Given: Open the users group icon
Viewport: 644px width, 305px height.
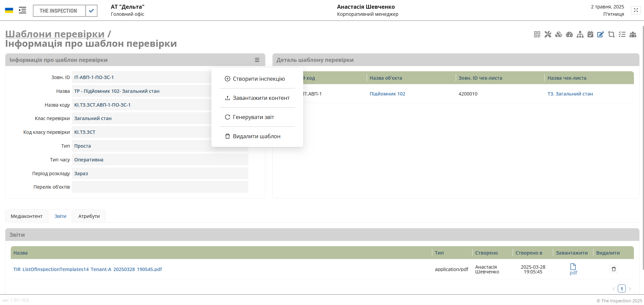Looking at the screenshot, I should click(633, 34).
